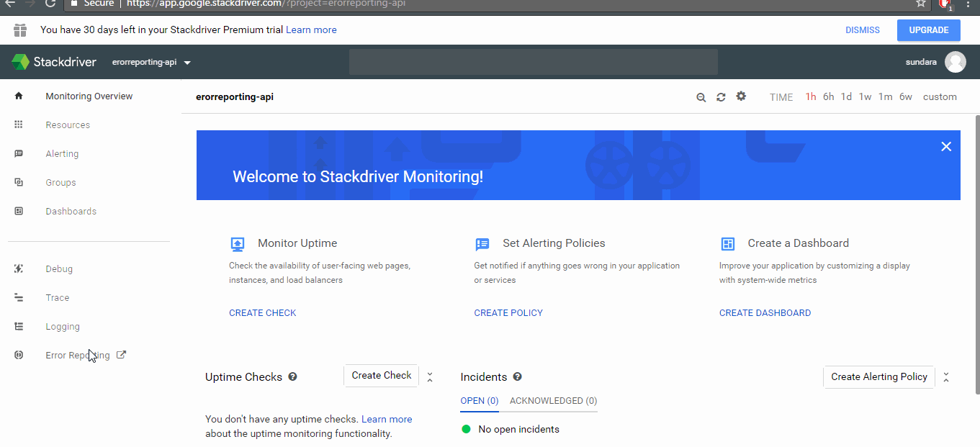
Task: Click the Alerting message icon
Action: pos(19,153)
